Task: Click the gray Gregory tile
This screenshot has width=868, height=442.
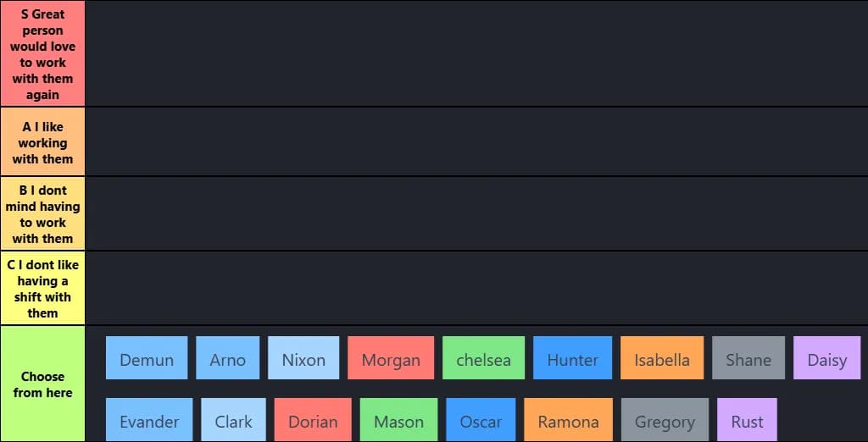Action: [x=665, y=420]
